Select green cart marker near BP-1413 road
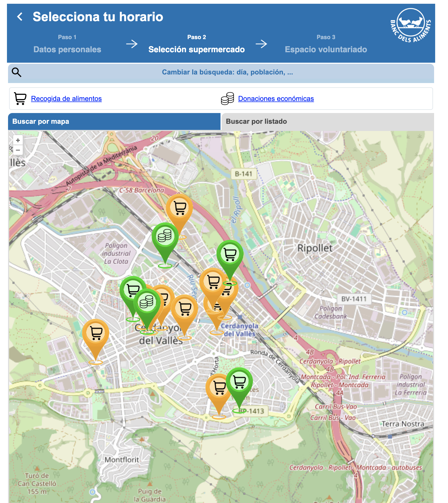Screen dimensions: 448x503 240,382
